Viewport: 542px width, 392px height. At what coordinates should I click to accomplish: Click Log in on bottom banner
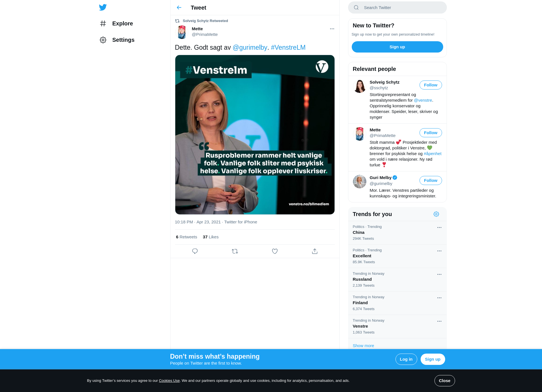[x=406, y=359]
